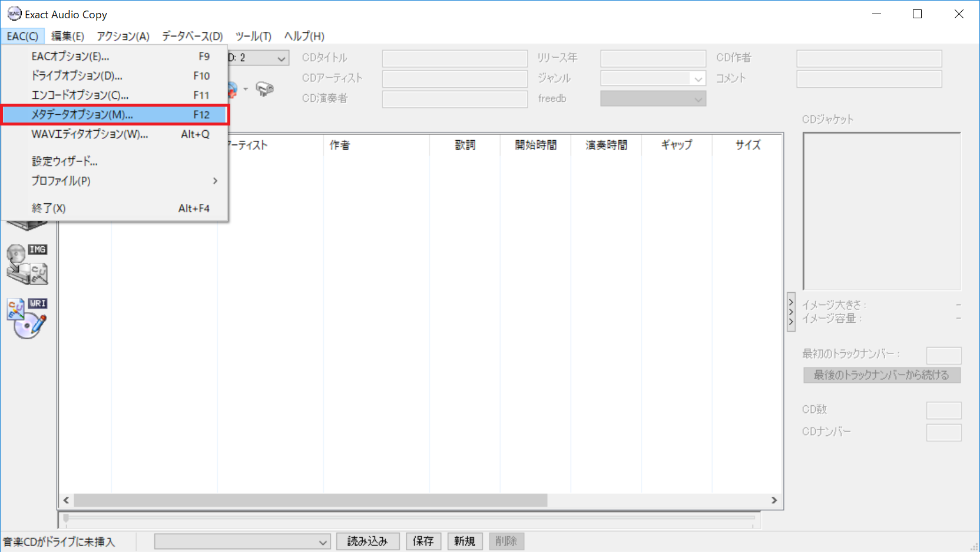
Task: Click the CDアーティスト input field
Action: point(455,79)
